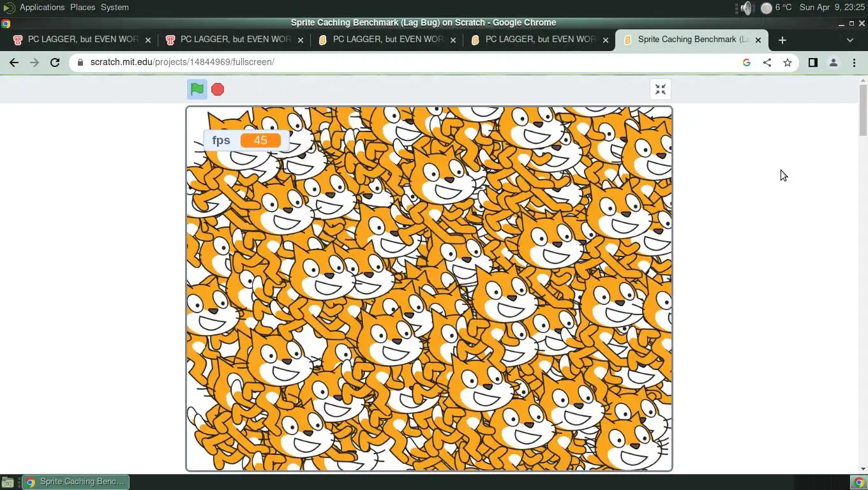The width and height of the screenshot is (868, 490).
Task: Reload the Scratch page
Action: [x=55, y=63]
